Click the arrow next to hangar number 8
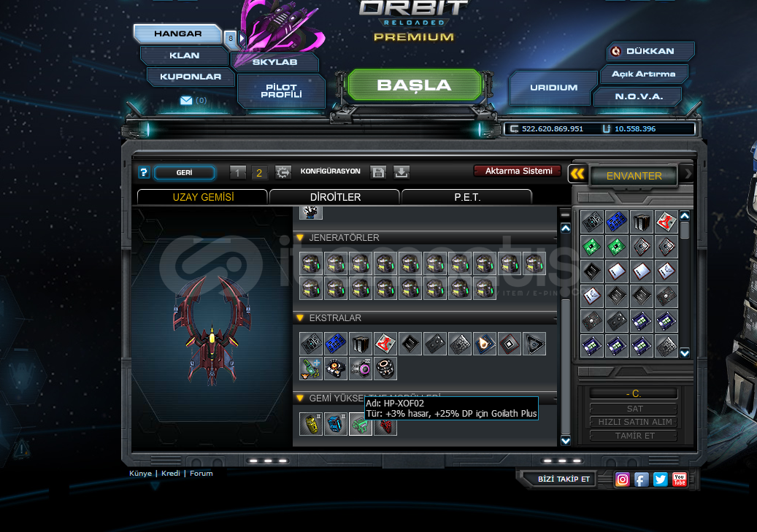 [242, 38]
